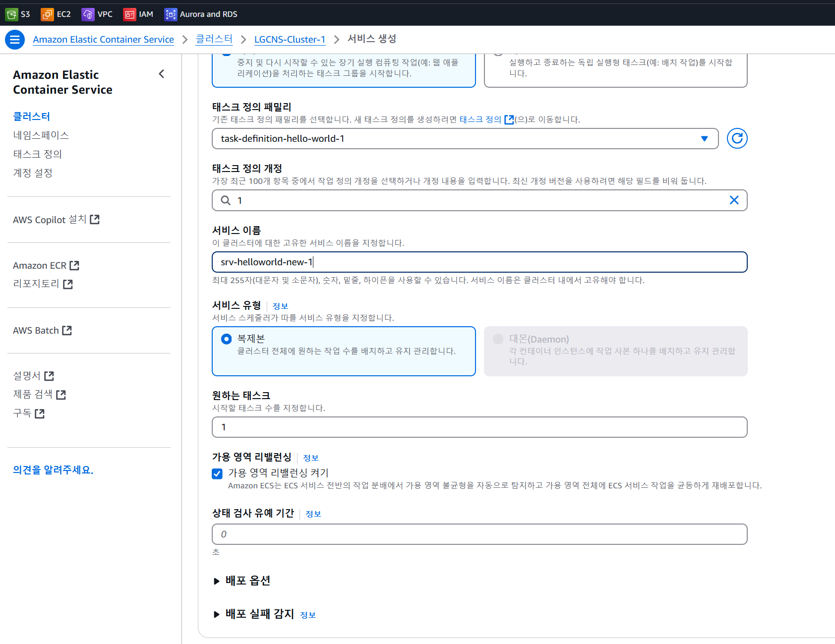Click external link icon next to 구독
Viewport: 835px width, 644px height.
40,413
